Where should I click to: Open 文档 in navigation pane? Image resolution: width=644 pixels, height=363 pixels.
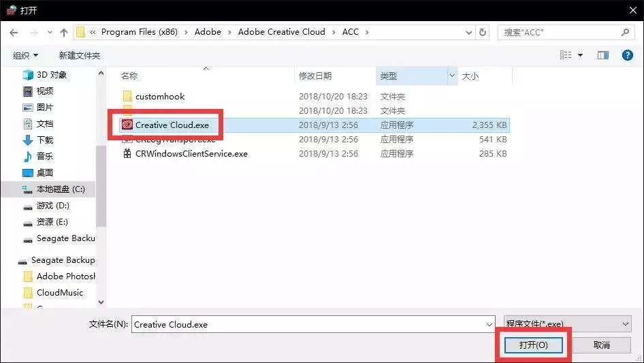pos(38,124)
